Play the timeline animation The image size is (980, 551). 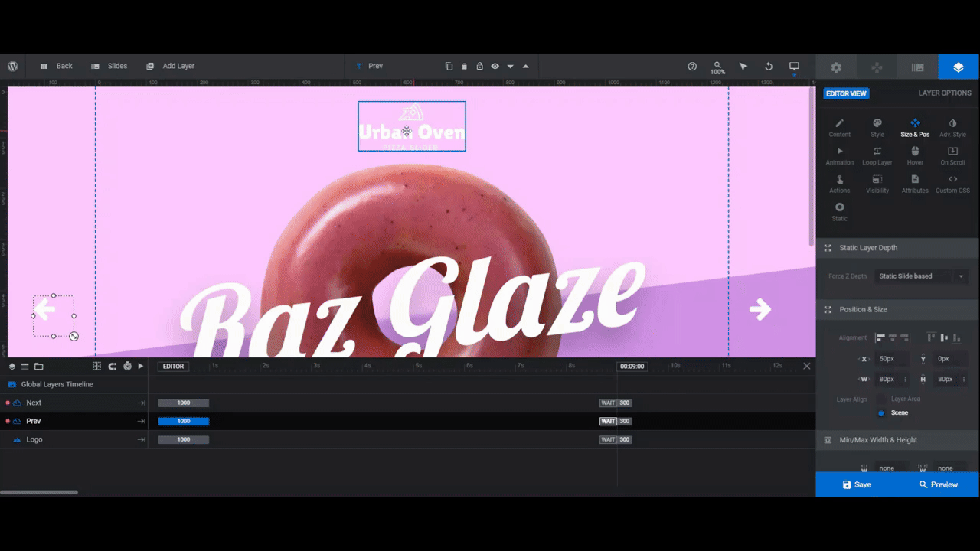tap(141, 367)
